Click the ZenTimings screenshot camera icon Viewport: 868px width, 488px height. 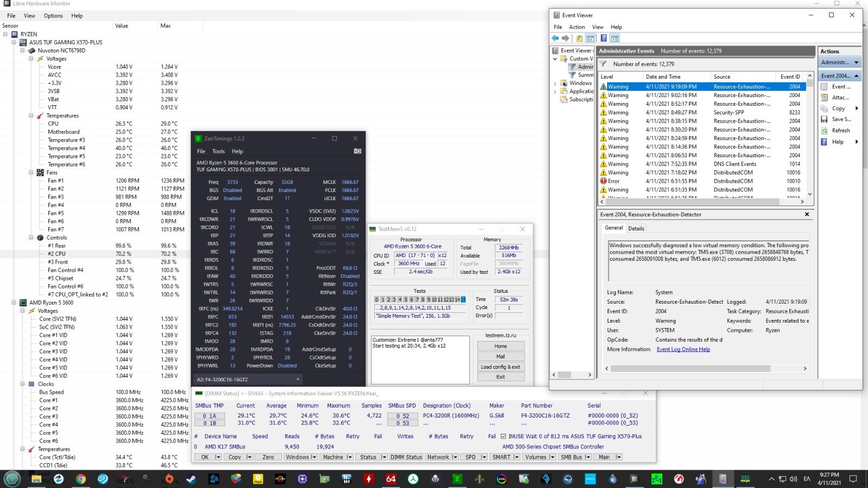pos(358,151)
